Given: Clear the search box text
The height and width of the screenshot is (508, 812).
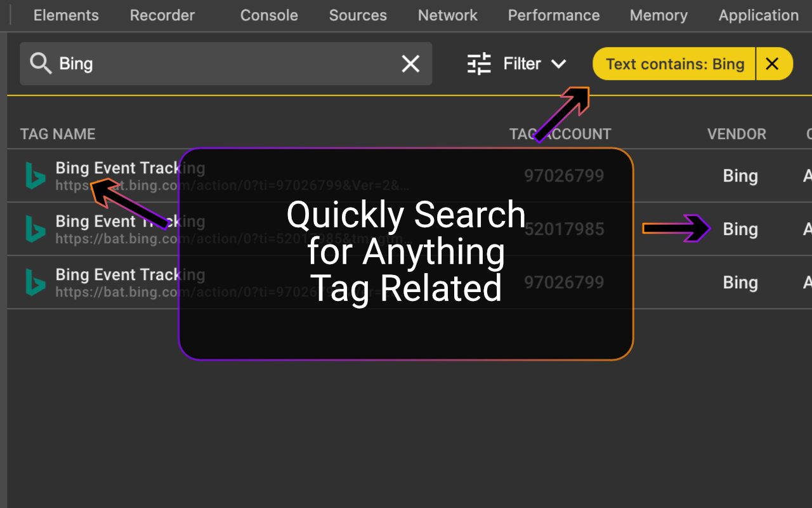Looking at the screenshot, I should coord(410,63).
